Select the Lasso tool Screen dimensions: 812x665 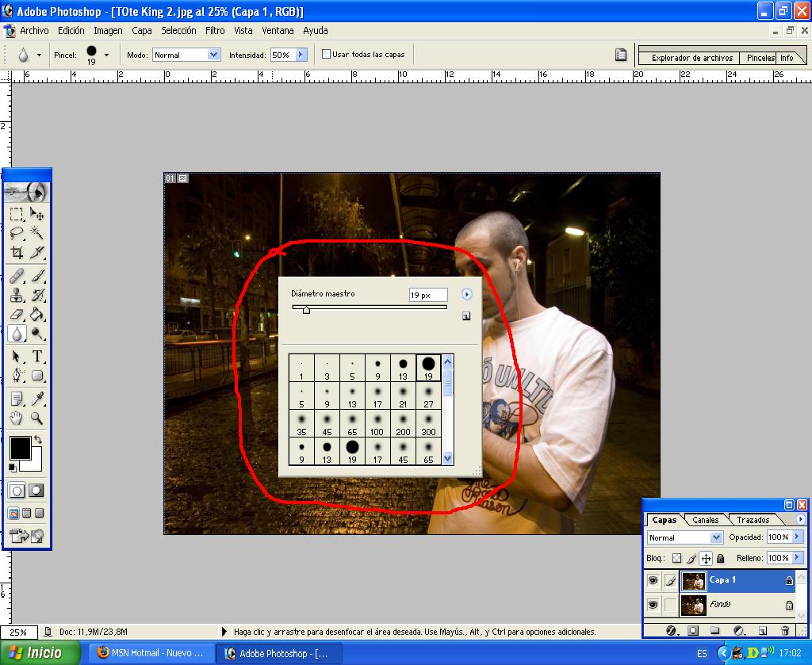(17, 233)
